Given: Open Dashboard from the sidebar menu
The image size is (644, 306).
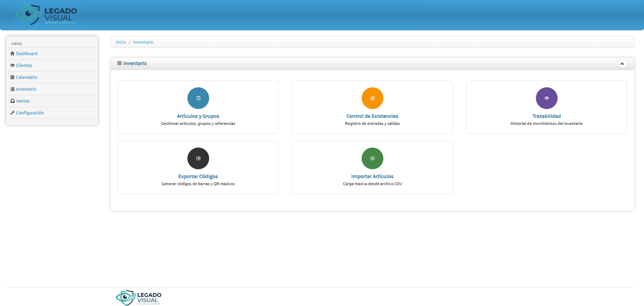Looking at the screenshot, I should coord(26,53).
